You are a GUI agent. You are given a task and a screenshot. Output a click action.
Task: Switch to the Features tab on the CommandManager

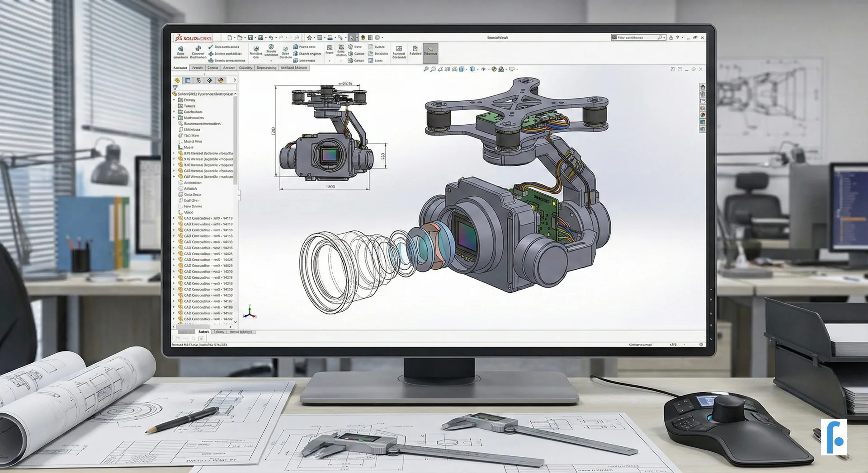(x=197, y=68)
